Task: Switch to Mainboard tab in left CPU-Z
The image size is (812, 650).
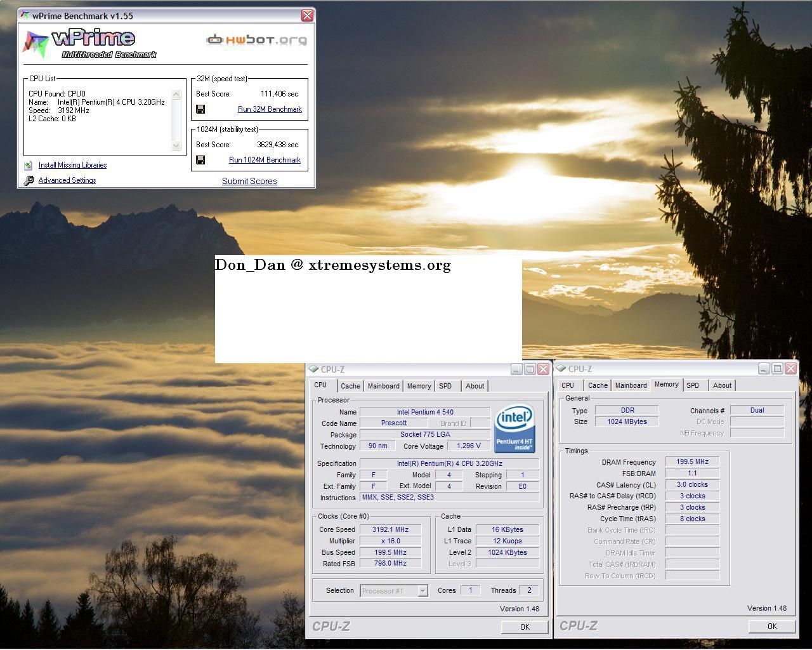Action: coord(384,386)
